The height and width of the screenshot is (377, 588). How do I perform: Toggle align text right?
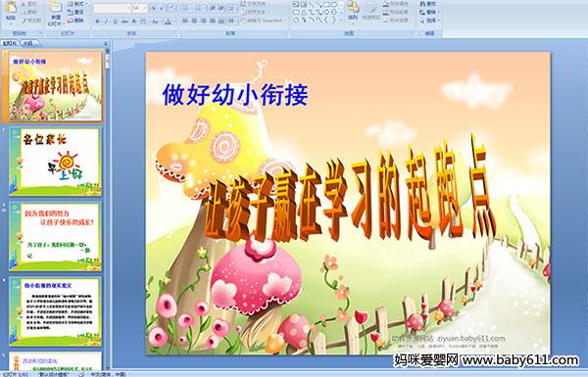coord(204,21)
